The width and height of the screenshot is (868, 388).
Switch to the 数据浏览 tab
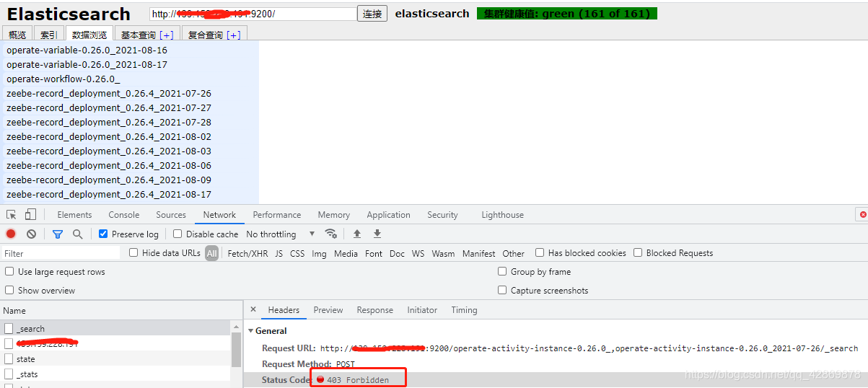[89, 35]
